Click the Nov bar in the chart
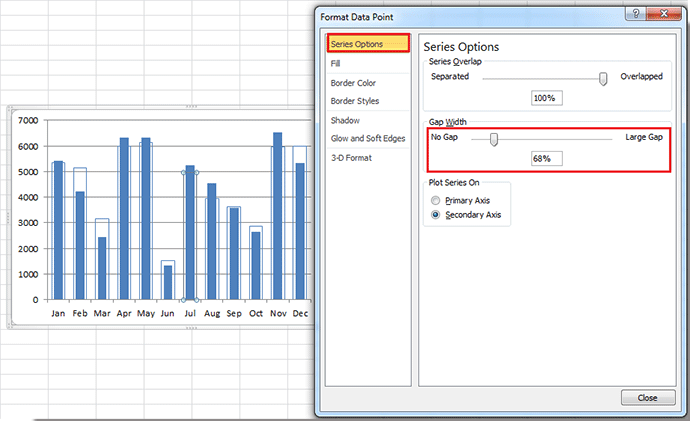 click(x=277, y=216)
